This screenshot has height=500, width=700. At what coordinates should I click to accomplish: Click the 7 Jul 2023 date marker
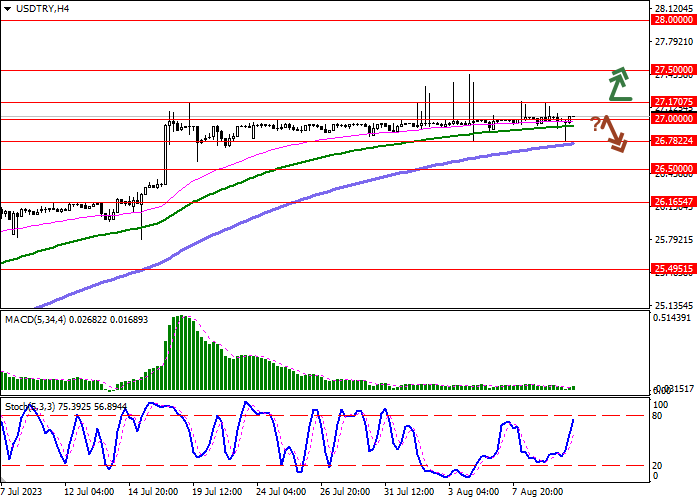21,492
